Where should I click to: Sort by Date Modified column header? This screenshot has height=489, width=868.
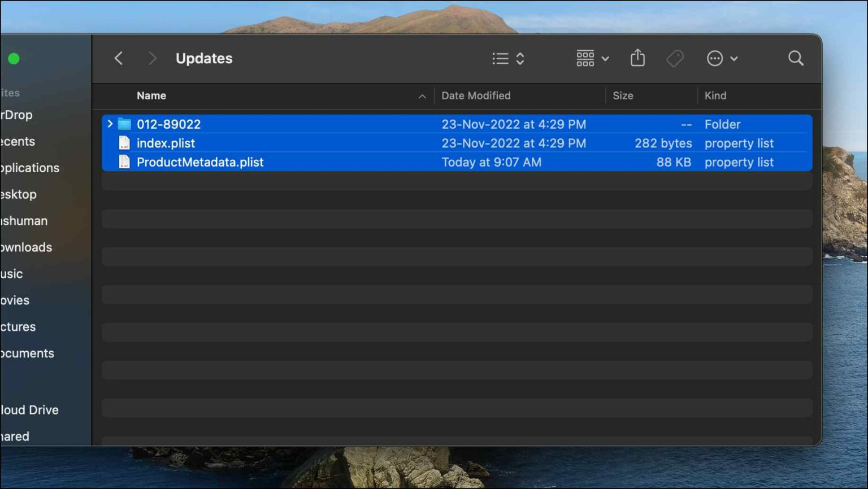pos(476,96)
